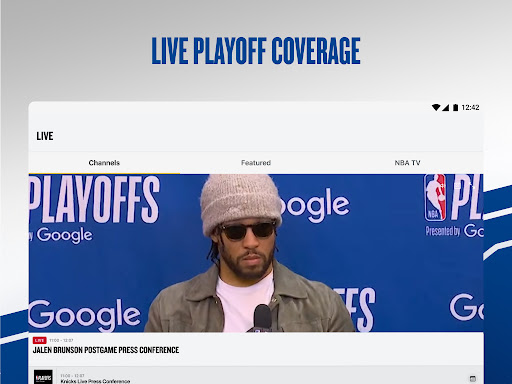Click the calendar icon on Knicks row

click(x=472, y=379)
